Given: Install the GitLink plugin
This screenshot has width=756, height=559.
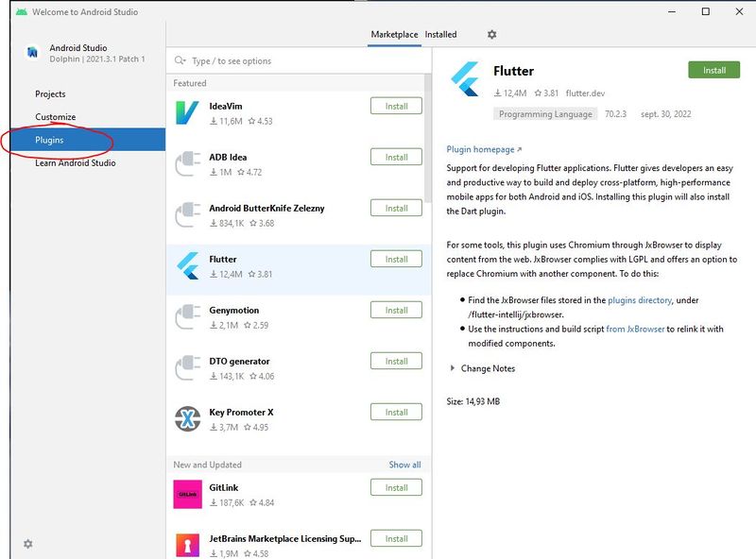Looking at the screenshot, I should (396, 487).
